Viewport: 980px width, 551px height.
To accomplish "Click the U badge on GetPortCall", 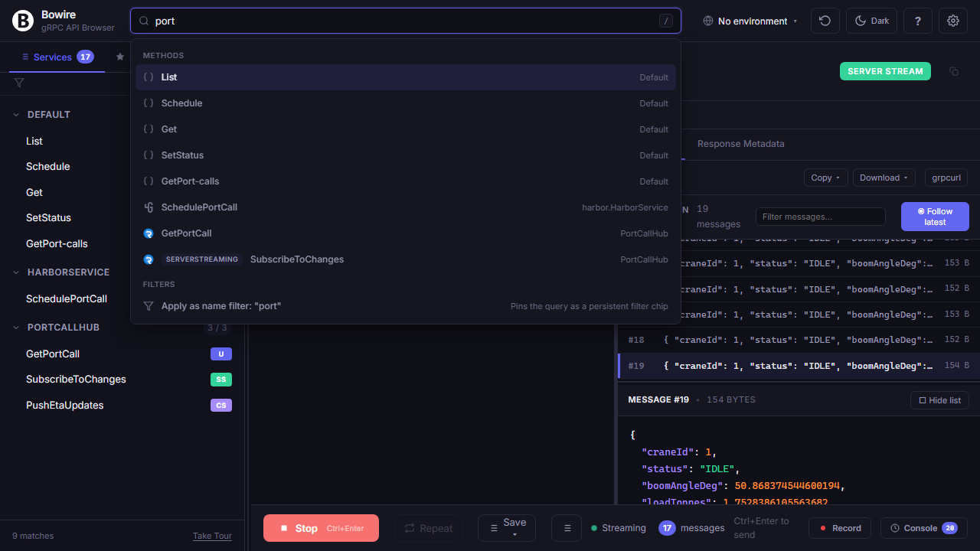I will point(221,354).
